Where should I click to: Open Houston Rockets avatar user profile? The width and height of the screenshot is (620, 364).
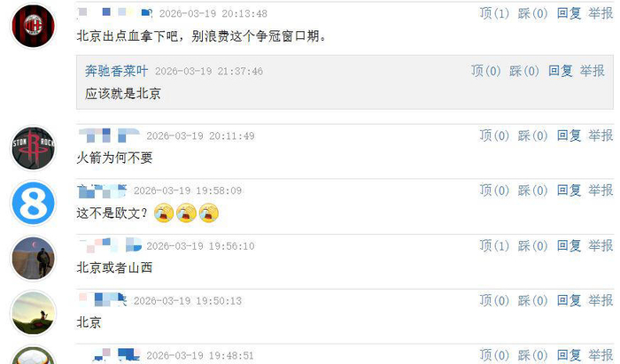click(34, 148)
